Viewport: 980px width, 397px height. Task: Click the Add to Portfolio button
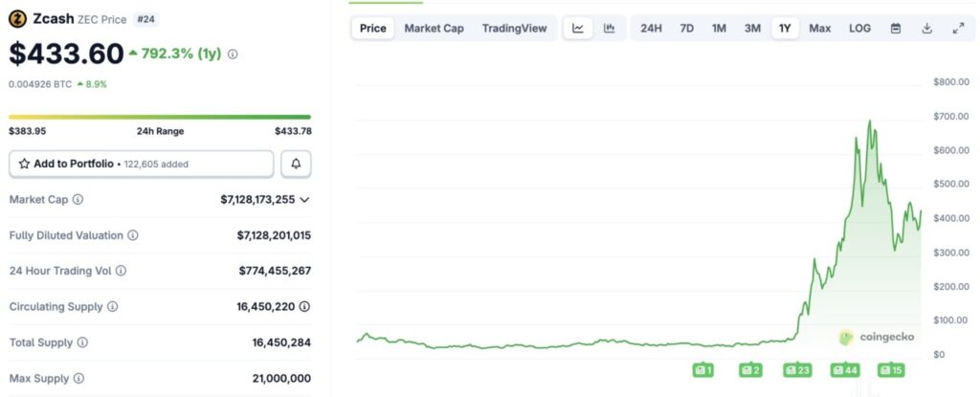[142, 164]
